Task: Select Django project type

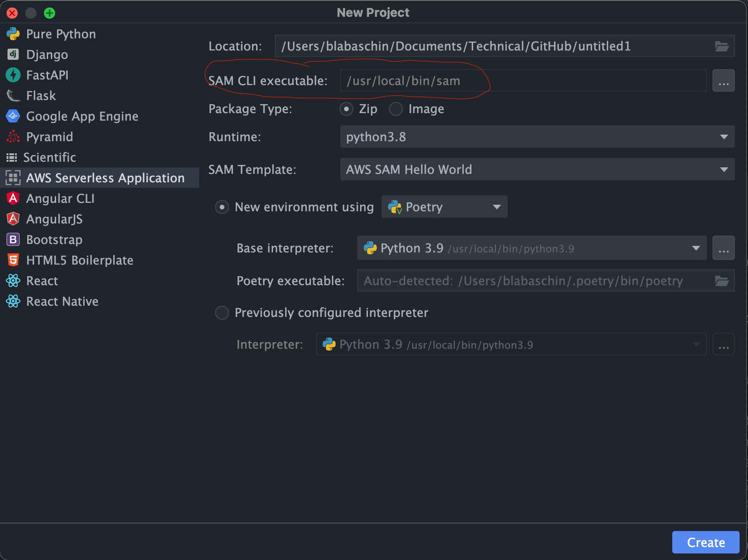Action: point(100,54)
